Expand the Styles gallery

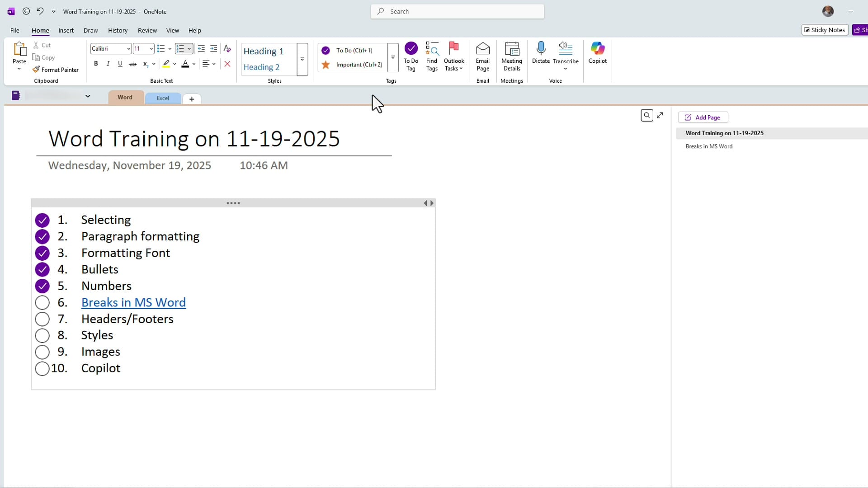tap(302, 59)
